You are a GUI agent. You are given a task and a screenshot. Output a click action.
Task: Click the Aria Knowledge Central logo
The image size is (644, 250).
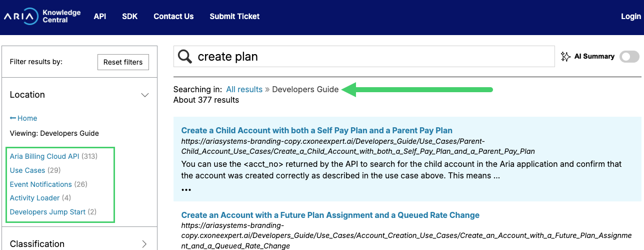tap(42, 17)
